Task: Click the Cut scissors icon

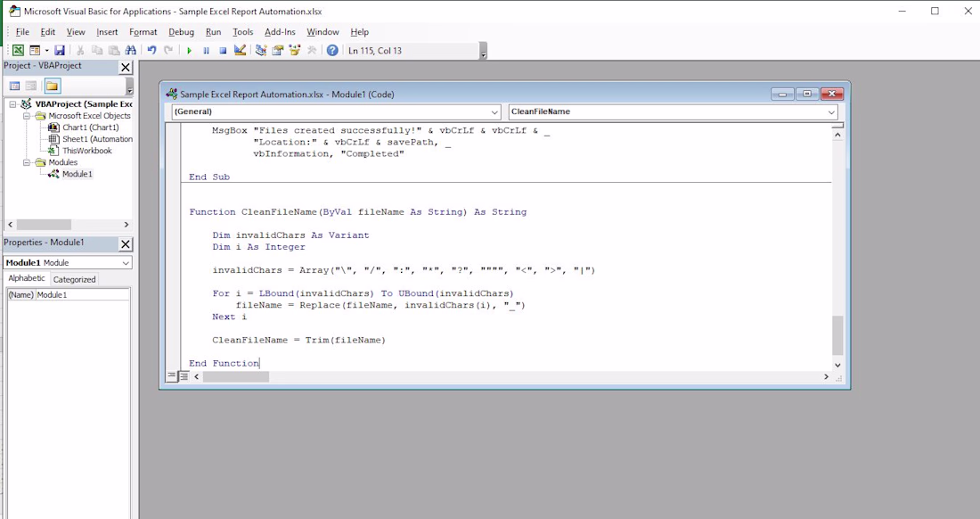Action: pyautogui.click(x=80, y=51)
